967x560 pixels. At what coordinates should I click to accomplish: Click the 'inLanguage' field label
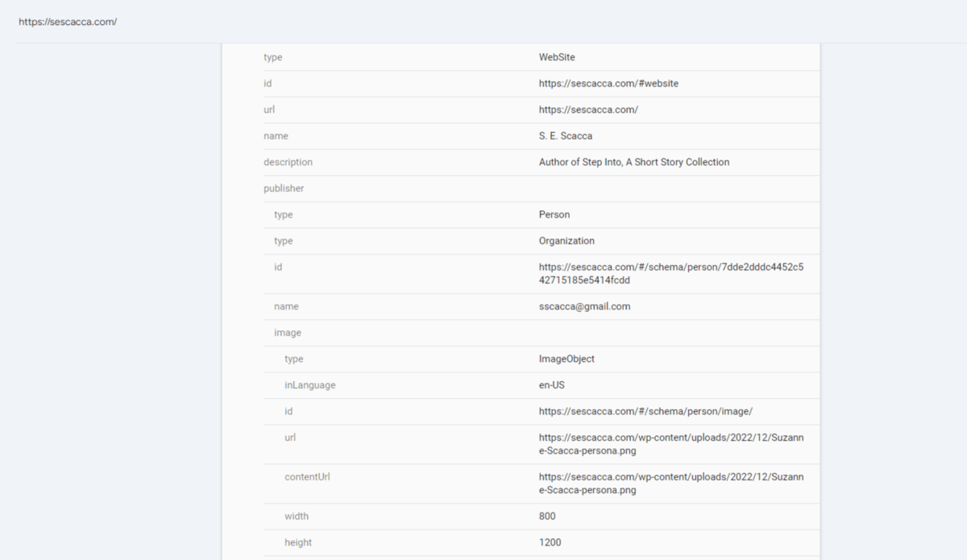coord(309,385)
